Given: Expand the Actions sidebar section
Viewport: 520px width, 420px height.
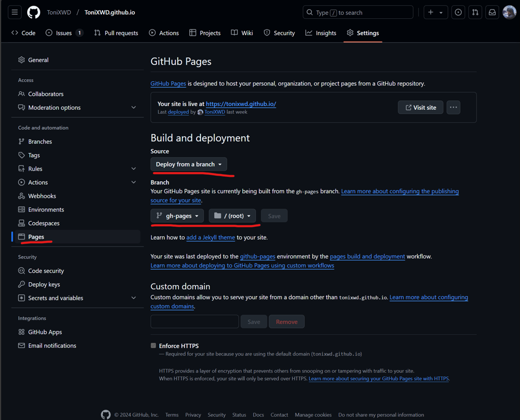Looking at the screenshot, I should coord(134,182).
